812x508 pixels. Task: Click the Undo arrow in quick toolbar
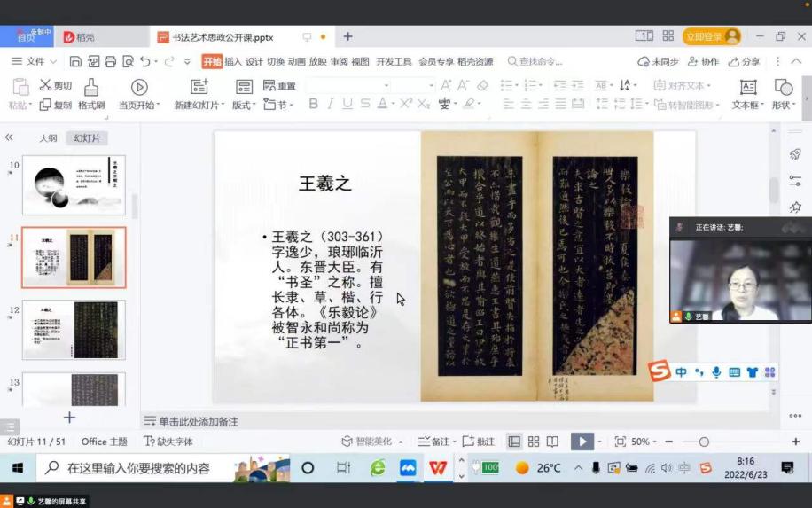pyautogui.click(x=145, y=61)
